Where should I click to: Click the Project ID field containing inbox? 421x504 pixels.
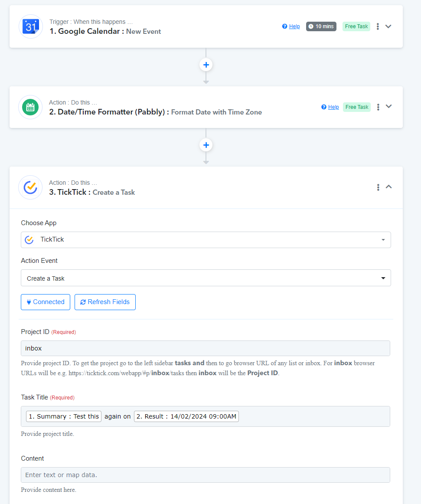point(206,348)
